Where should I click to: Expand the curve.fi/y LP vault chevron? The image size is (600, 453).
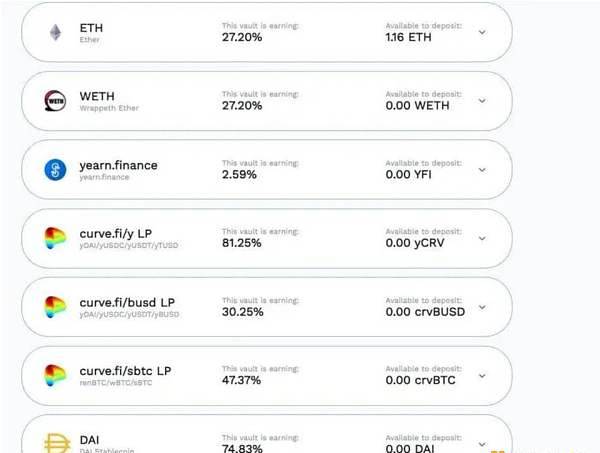482,238
